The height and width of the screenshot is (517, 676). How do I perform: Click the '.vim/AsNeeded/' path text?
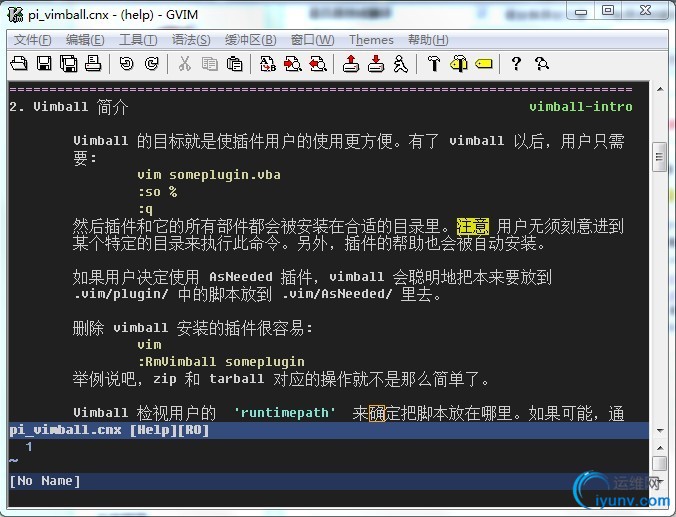coord(337,294)
